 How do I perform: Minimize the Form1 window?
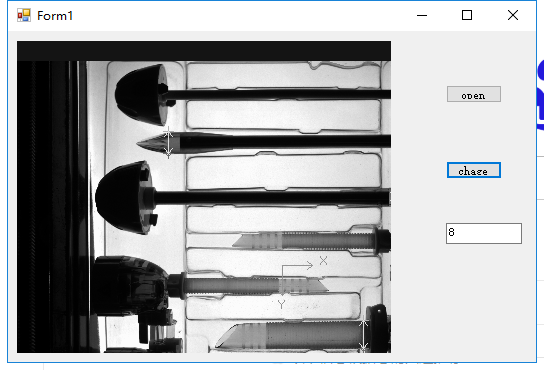tap(422, 15)
